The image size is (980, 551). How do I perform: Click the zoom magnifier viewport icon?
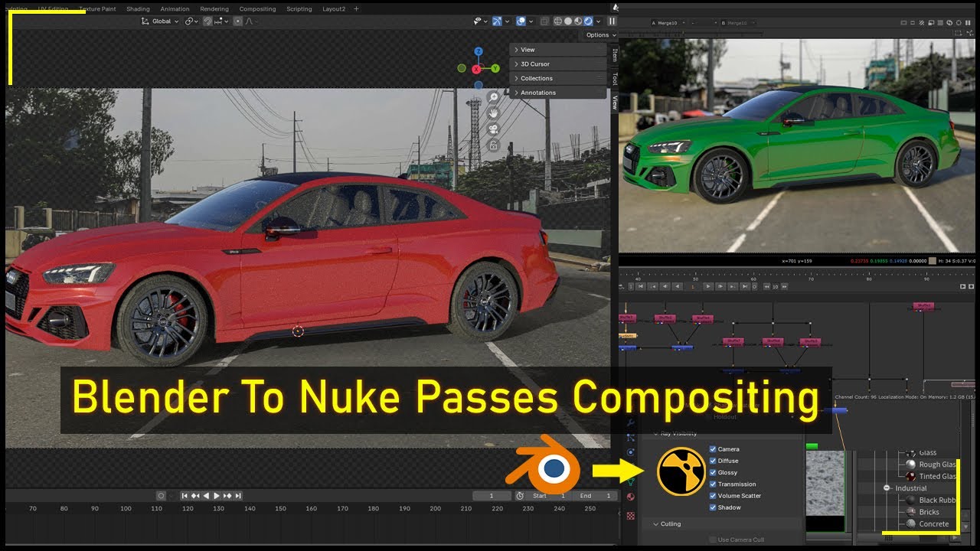[494, 97]
